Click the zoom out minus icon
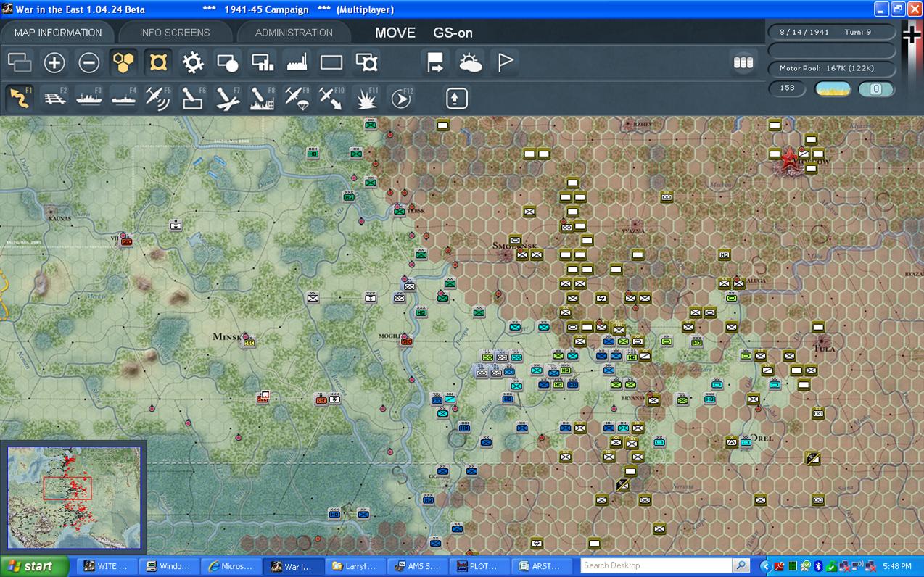 click(89, 63)
